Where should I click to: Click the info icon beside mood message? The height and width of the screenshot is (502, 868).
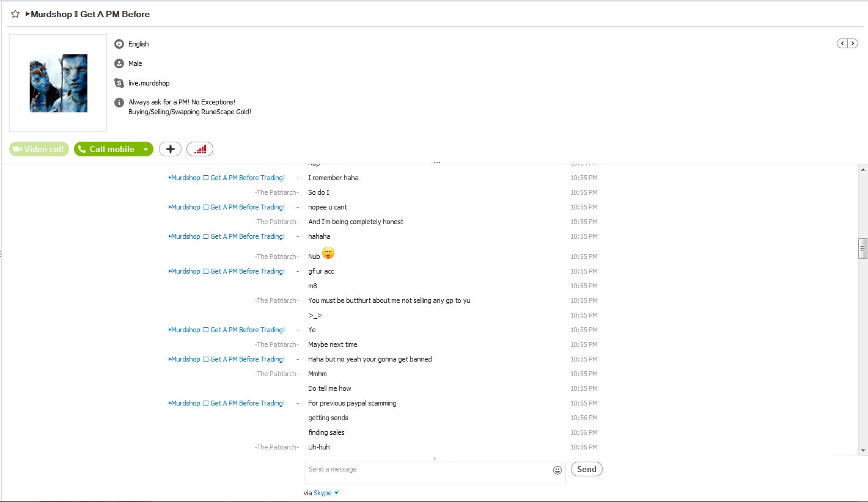119,103
